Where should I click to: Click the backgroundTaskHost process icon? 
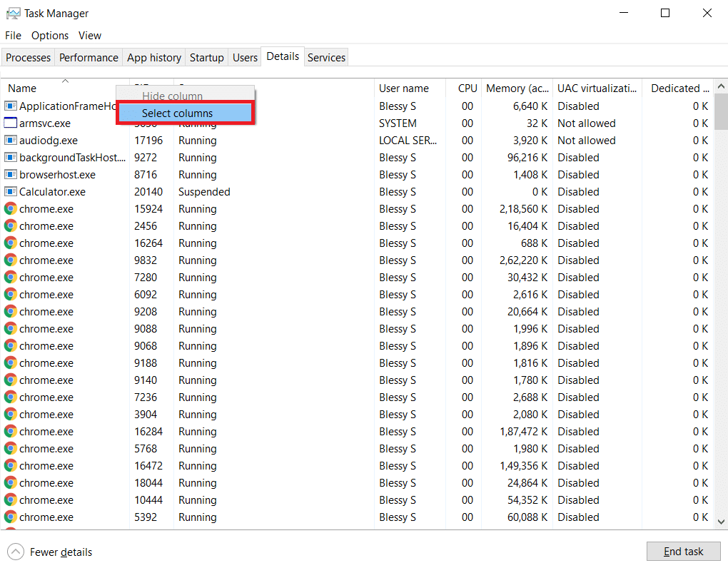point(11,158)
